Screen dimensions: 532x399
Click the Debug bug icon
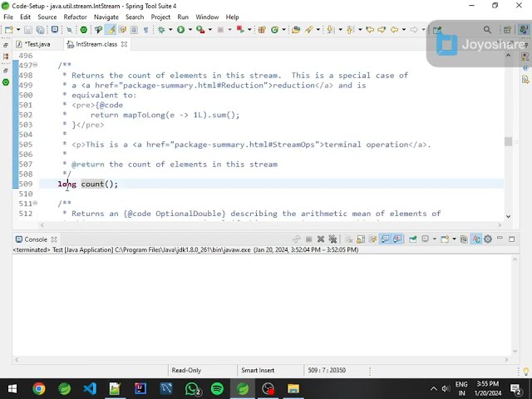161,30
